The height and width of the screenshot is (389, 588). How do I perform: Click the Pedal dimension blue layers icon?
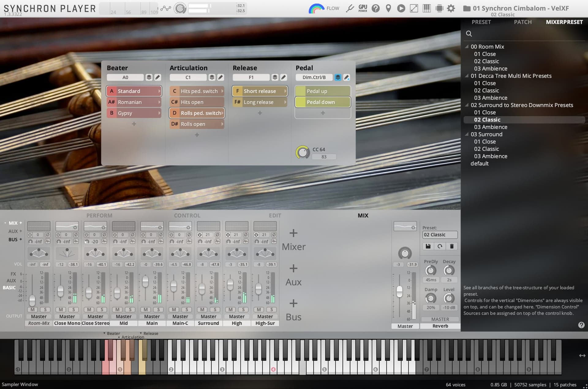coord(338,77)
